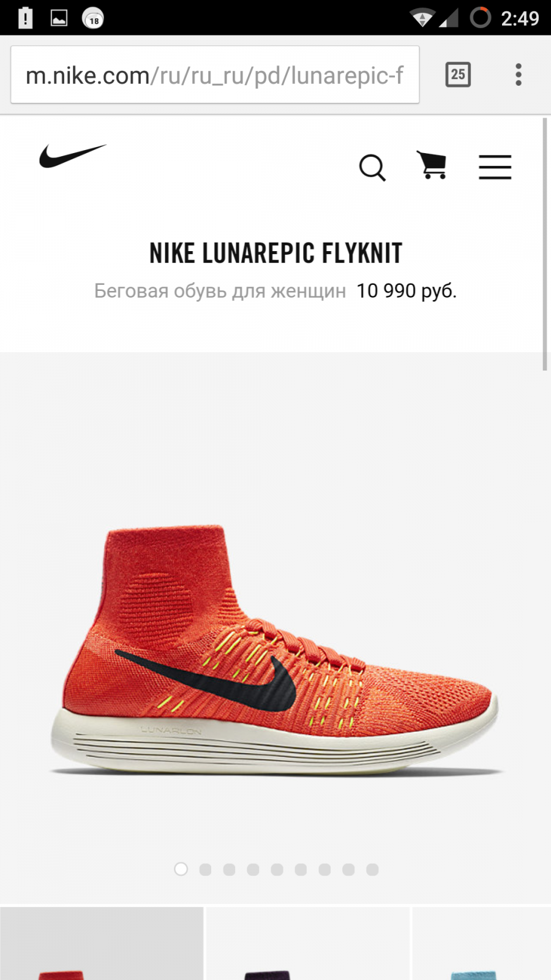The height and width of the screenshot is (980, 551).
Task: Select the second carousel dot
Action: pos(205,869)
